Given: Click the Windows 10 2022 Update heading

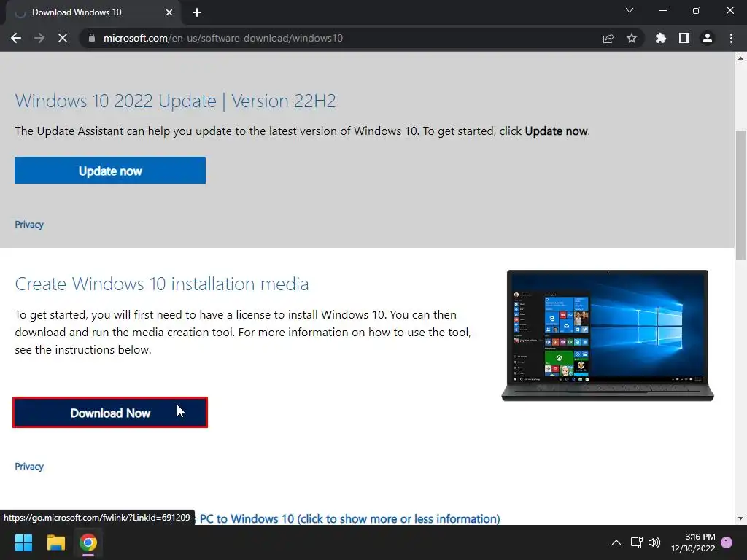Looking at the screenshot, I should (175, 101).
